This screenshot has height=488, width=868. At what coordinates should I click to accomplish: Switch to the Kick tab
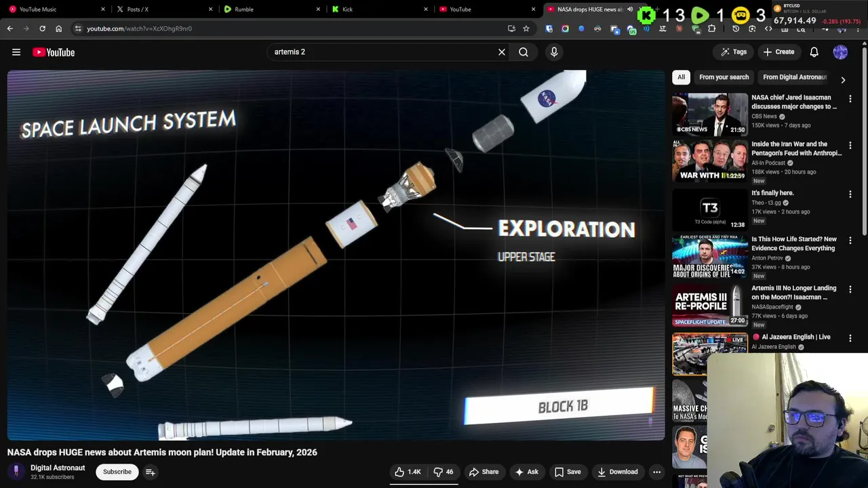tap(377, 9)
